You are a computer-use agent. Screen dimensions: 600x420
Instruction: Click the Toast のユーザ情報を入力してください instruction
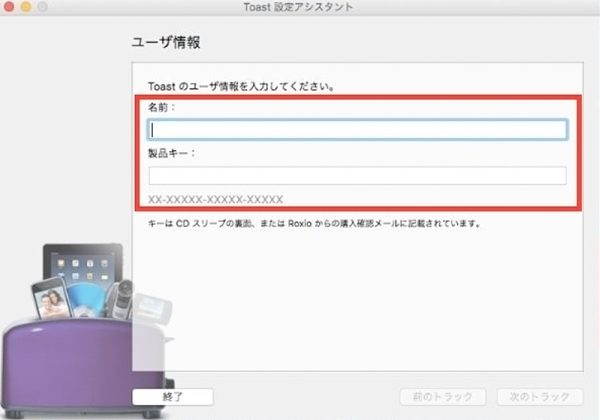242,86
